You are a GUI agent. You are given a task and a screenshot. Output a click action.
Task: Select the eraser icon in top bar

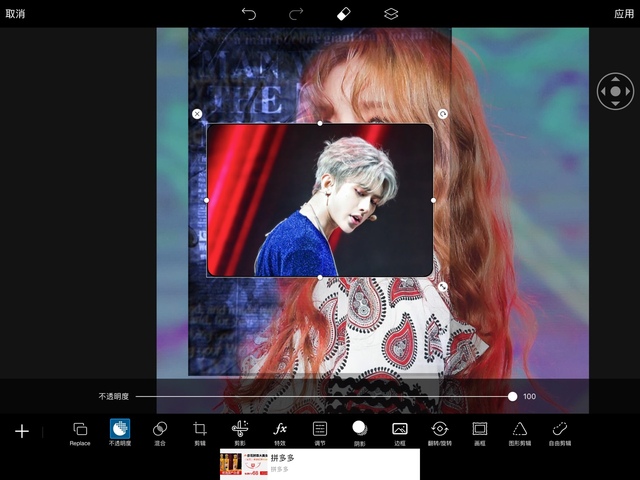click(x=343, y=14)
